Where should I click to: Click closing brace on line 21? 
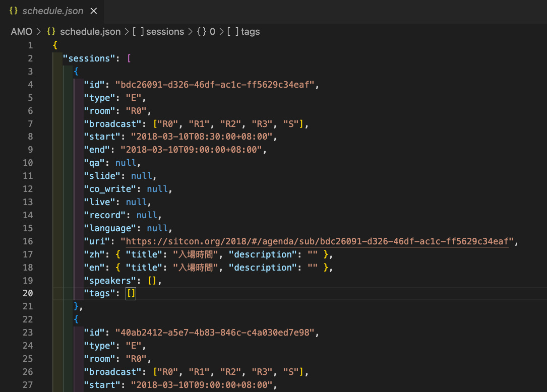tap(76, 306)
